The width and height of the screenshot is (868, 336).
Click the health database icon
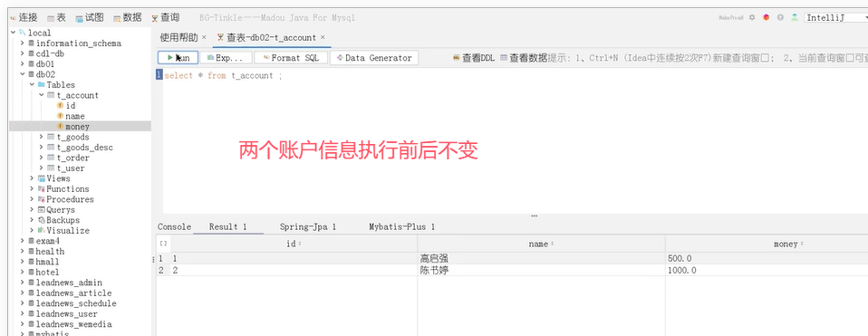31,251
